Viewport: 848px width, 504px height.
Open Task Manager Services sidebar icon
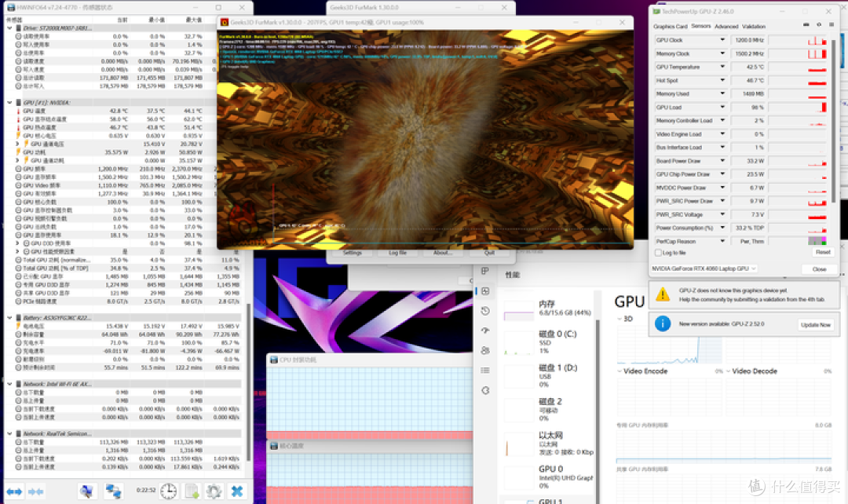[485, 390]
